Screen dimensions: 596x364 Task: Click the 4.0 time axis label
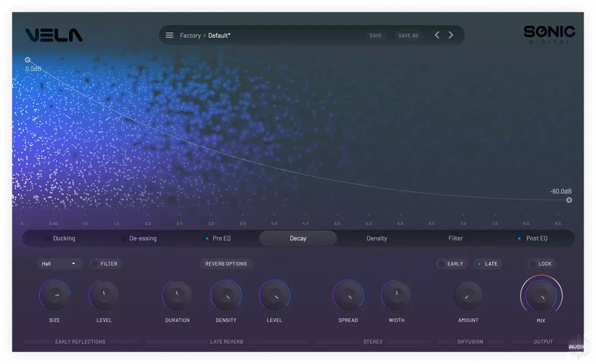click(x=274, y=224)
